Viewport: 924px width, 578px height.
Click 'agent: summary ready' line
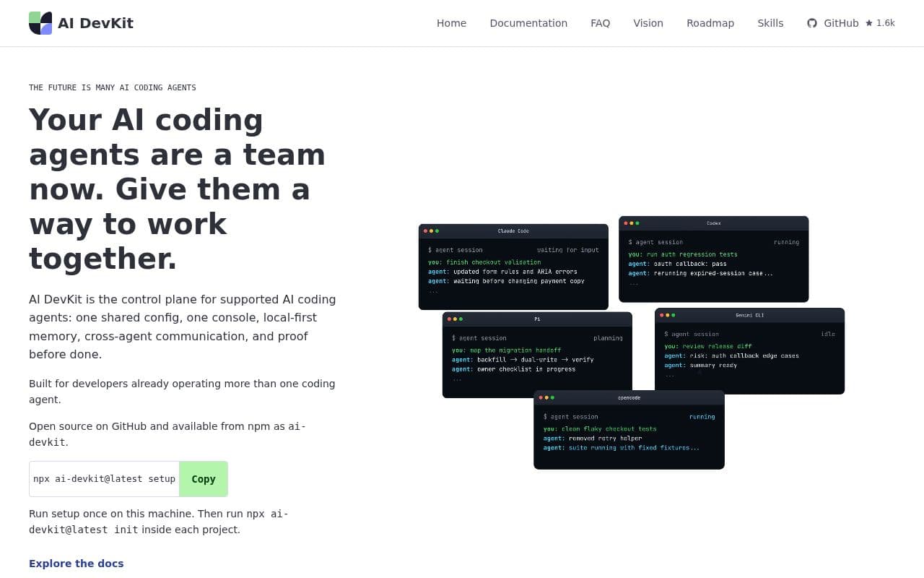pyautogui.click(x=701, y=365)
